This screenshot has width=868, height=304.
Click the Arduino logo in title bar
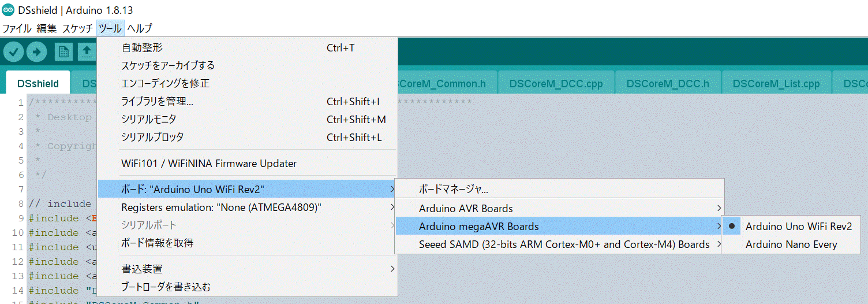click(x=8, y=10)
